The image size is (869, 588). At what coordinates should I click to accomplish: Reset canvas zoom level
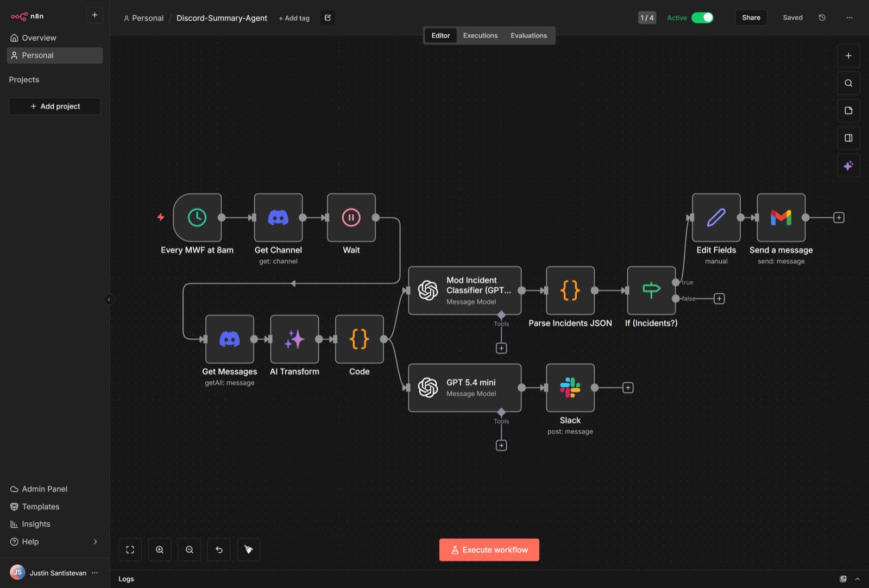click(219, 549)
